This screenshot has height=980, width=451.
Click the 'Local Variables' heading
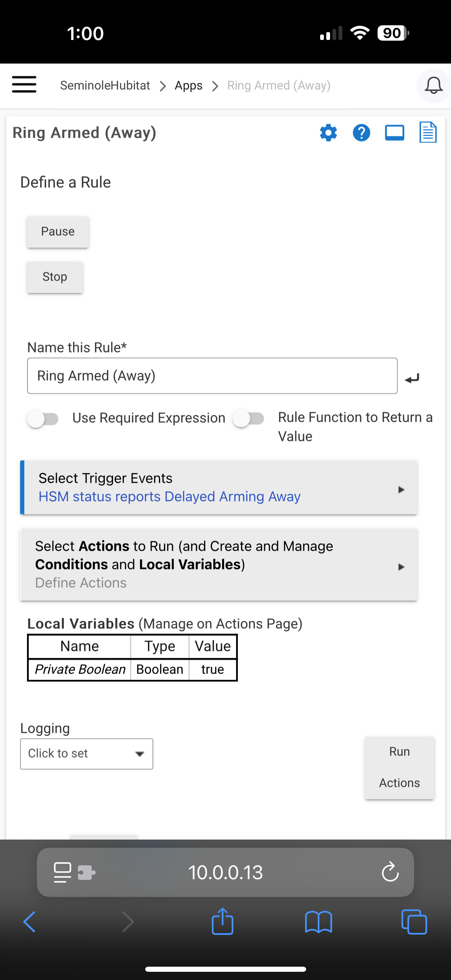tap(81, 624)
